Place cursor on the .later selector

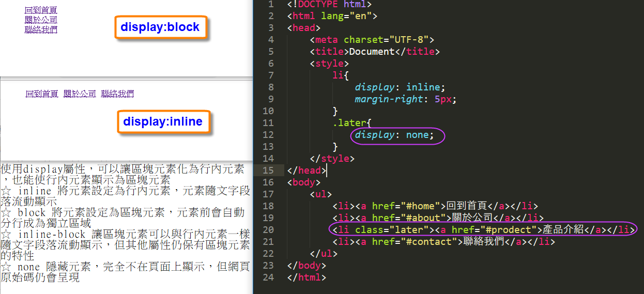tap(350, 123)
